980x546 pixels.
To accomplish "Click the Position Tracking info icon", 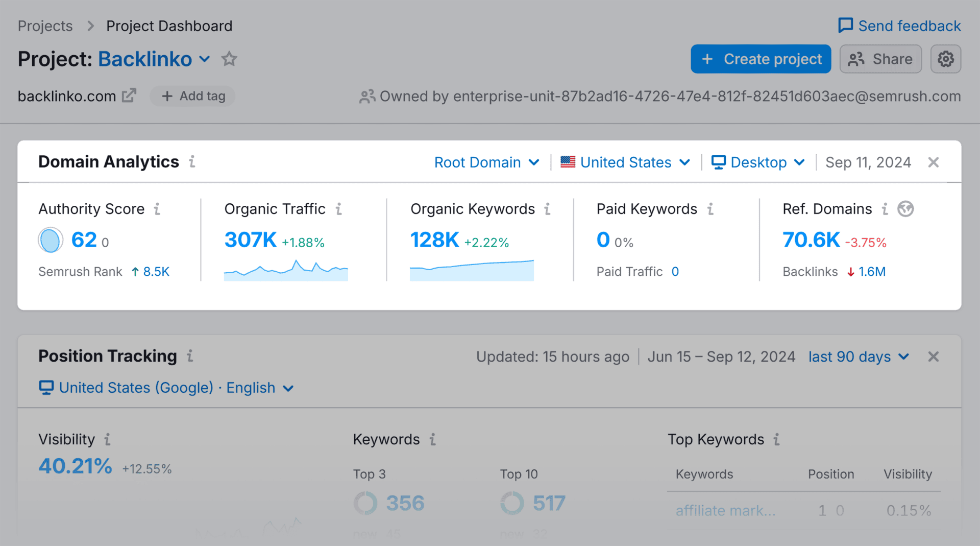I will [189, 357].
